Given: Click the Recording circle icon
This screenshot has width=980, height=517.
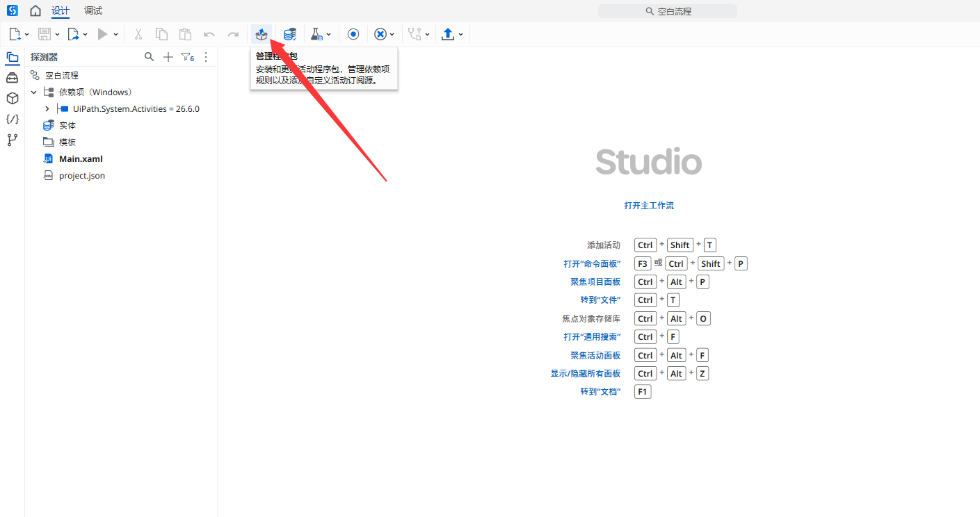Looking at the screenshot, I should (353, 34).
